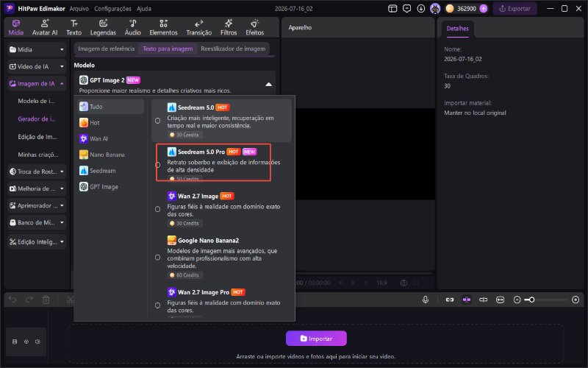Click the user avatar icon
Image resolution: width=588 pixels, height=368 pixels.
tap(435, 9)
